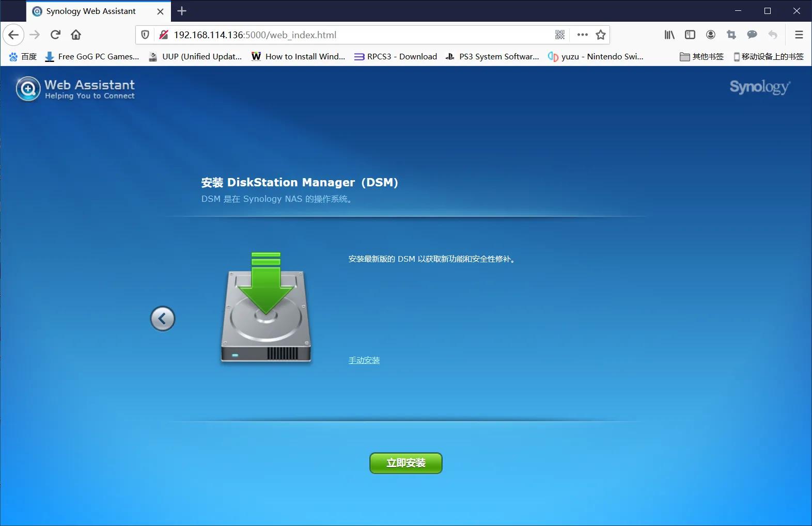This screenshot has width=812, height=526.
Task: Minimize the Firefox window
Action: [x=738, y=11]
